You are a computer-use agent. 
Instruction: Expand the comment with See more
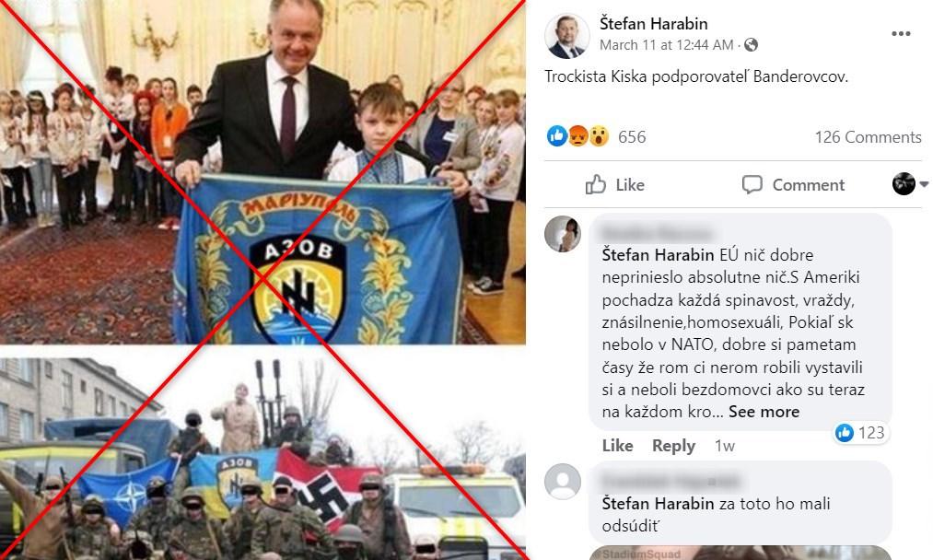click(x=764, y=412)
